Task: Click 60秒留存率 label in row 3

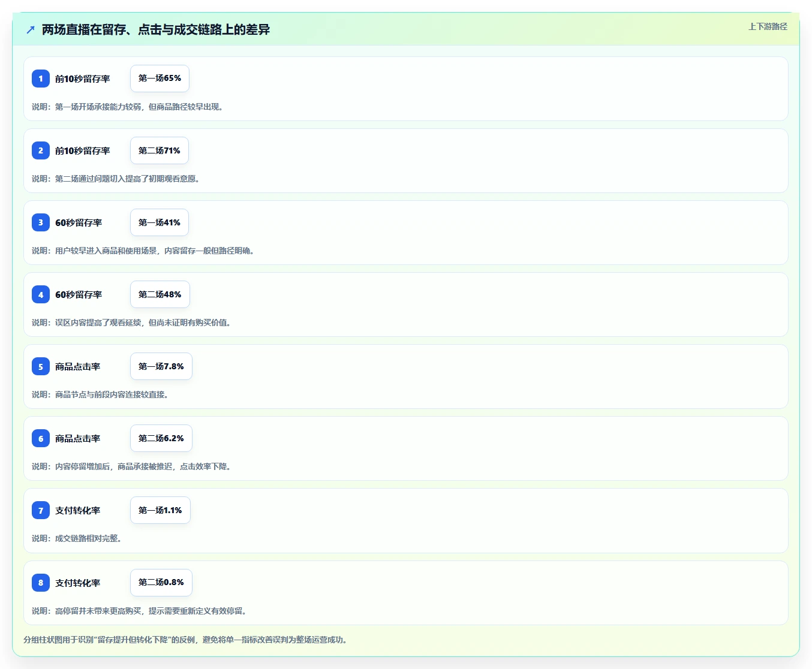Action: pyautogui.click(x=79, y=222)
